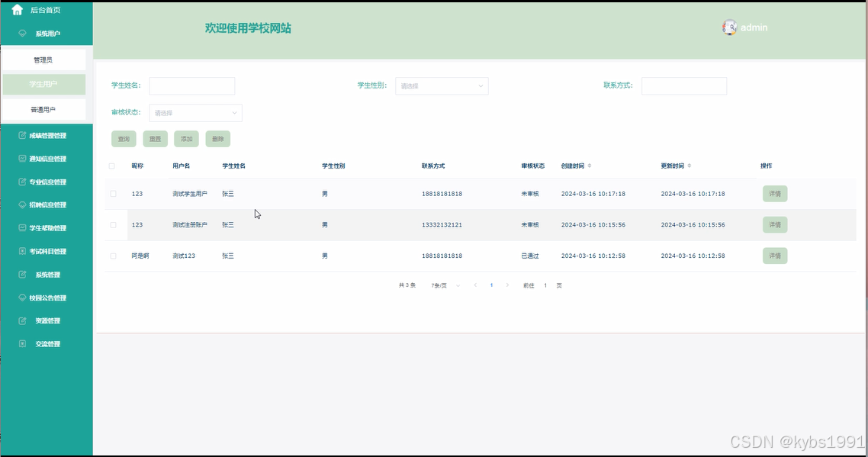Click the 欢迎使用学校网站 title
This screenshot has width=868, height=457.
tap(248, 27)
